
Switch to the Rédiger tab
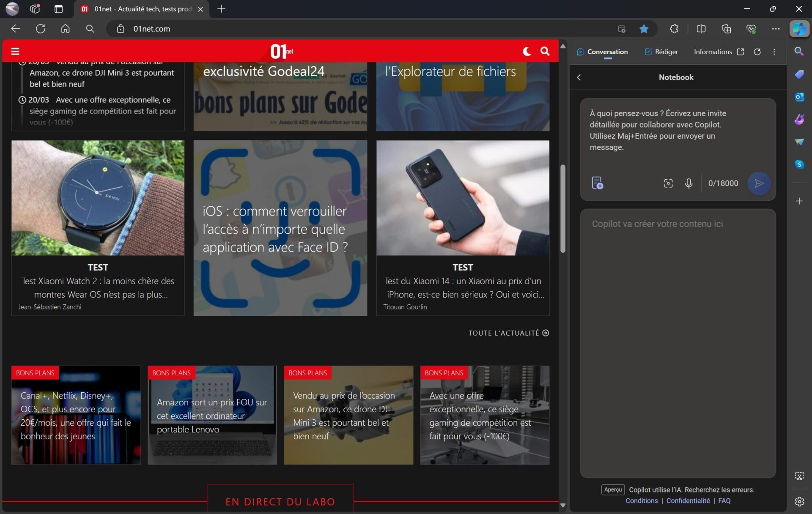(661, 52)
